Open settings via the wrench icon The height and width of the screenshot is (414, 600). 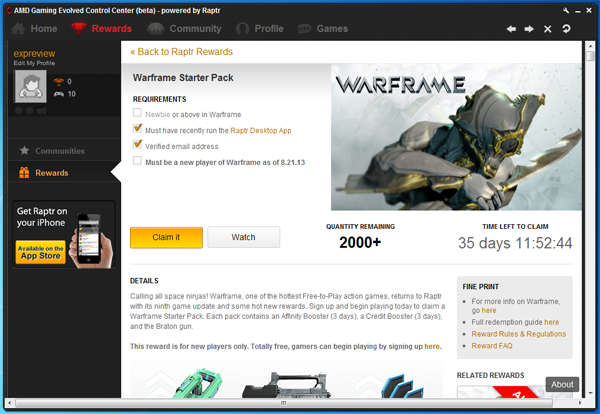click(x=566, y=11)
